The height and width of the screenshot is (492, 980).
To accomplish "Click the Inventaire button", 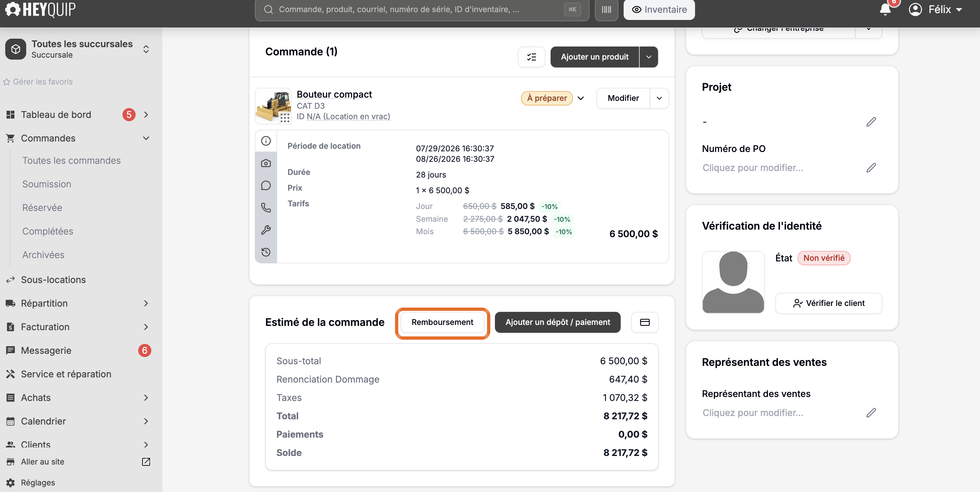I will 659,9.
